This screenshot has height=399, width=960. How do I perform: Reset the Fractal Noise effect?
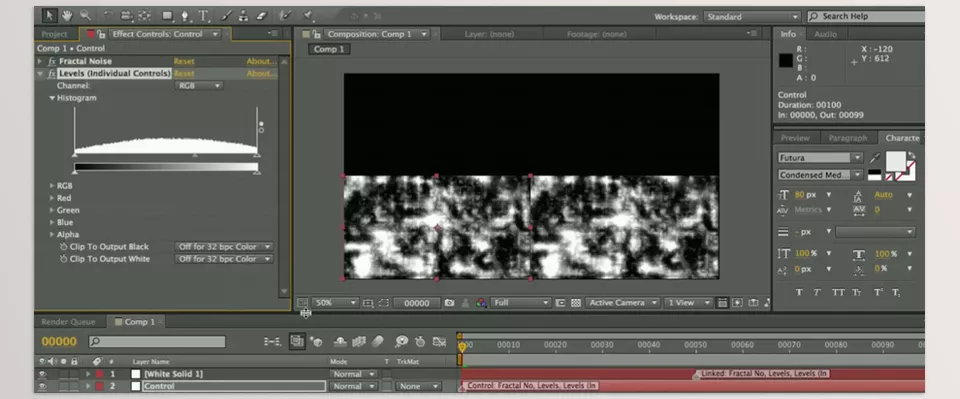(184, 61)
